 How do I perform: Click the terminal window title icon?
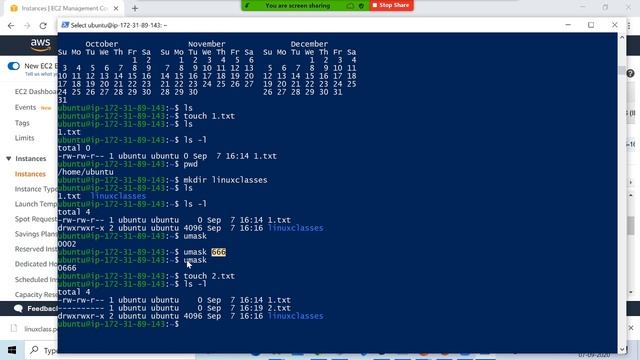click(x=65, y=25)
